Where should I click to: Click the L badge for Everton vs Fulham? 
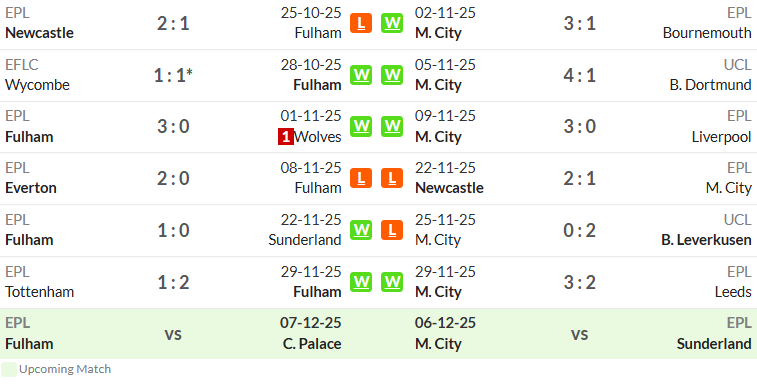click(361, 178)
